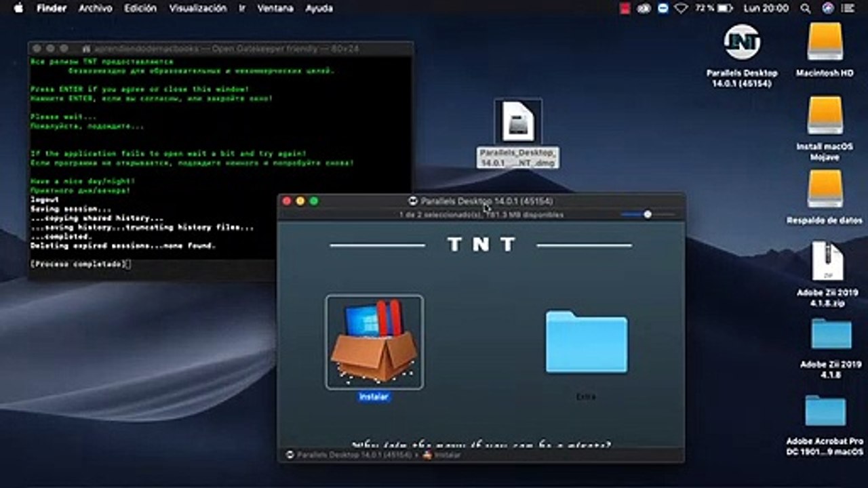Minimize the Parallels Desktop Finder window
The height and width of the screenshot is (488, 868).
(300, 201)
